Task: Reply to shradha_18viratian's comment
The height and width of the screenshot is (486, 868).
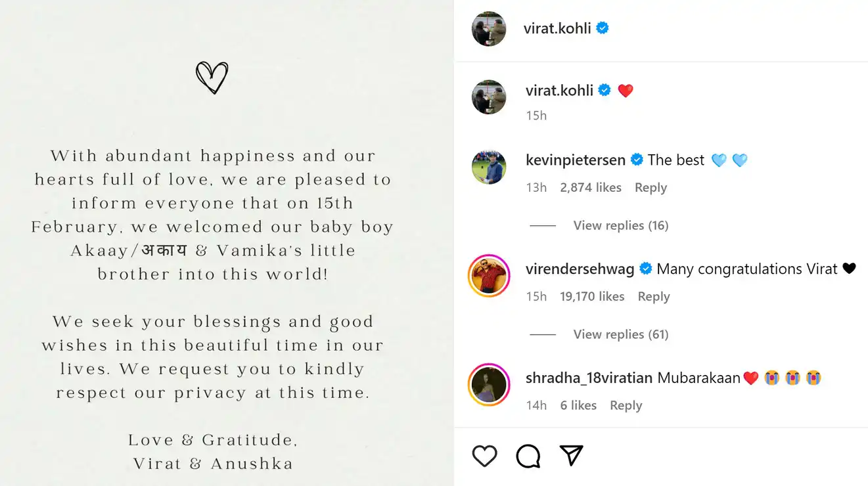Action: click(626, 406)
